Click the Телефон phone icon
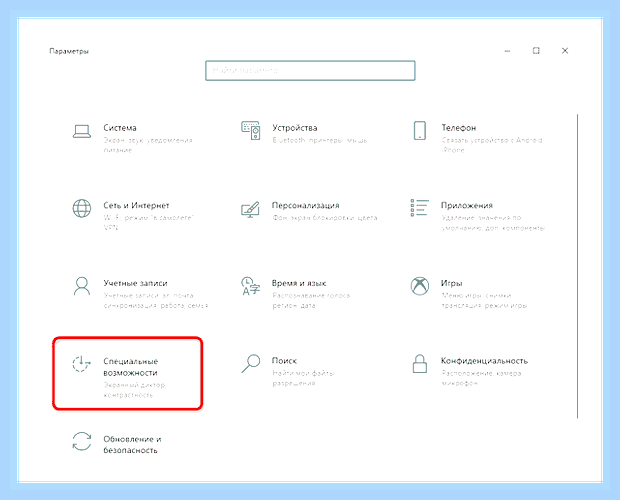Image resolution: width=620 pixels, height=500 pixels. (x=420, y=130)
